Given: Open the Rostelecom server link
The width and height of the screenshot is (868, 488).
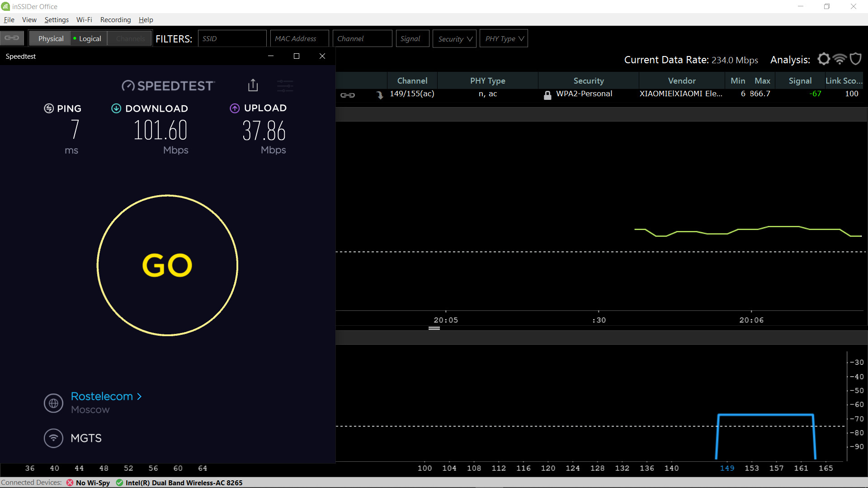Looking at the screenshot, I should point(102,396).
